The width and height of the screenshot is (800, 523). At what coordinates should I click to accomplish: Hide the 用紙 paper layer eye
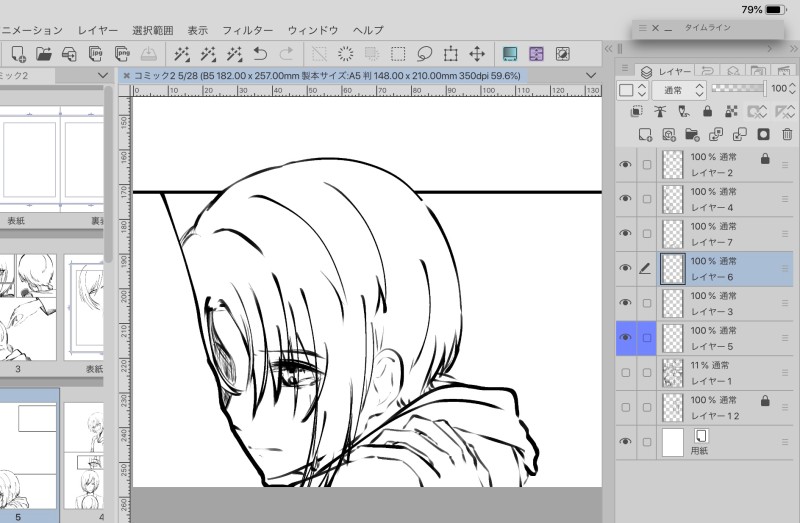coord(625,442)
